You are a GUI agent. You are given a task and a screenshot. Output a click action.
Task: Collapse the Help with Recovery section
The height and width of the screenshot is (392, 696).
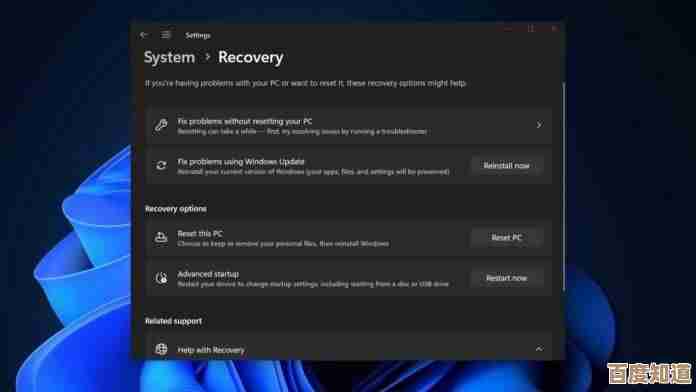point(539,349)
